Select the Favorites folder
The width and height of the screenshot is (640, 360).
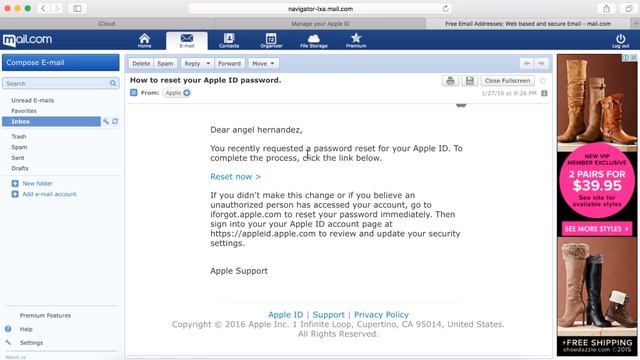[x=24, y=111]
